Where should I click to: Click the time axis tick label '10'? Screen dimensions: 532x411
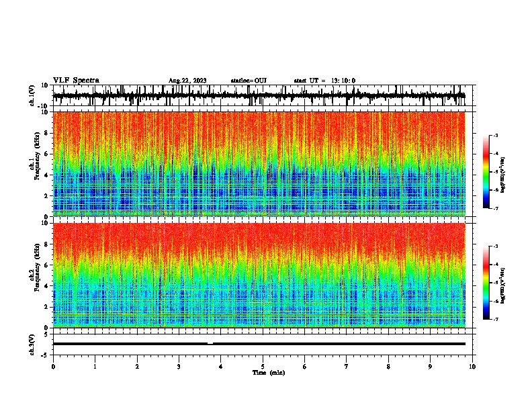(x=472, y=367)
